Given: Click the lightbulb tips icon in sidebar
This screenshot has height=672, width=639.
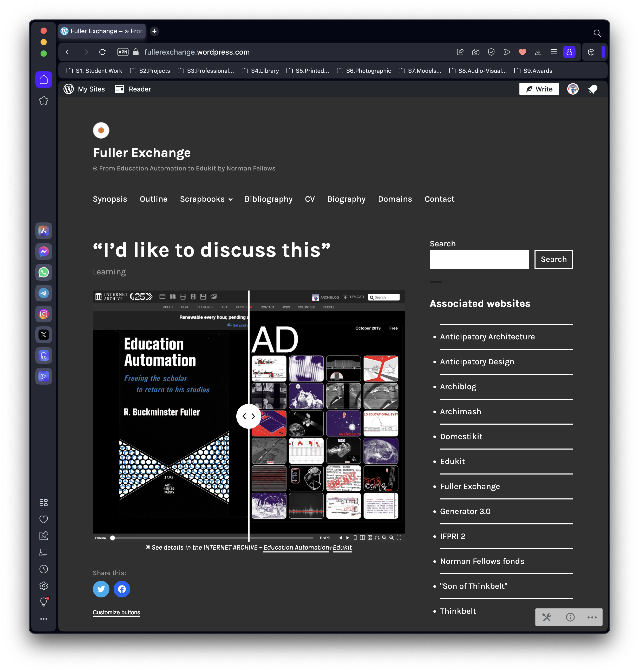Looking at the screenshot, I should 44,602.
